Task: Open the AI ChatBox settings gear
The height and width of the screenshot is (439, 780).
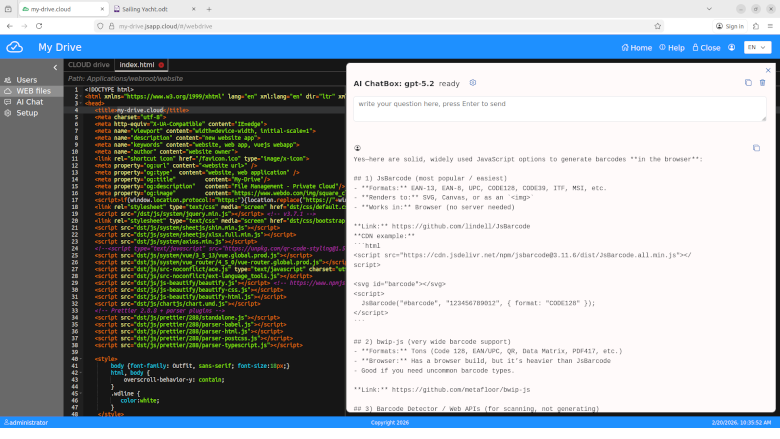Action: coord(473,83)
